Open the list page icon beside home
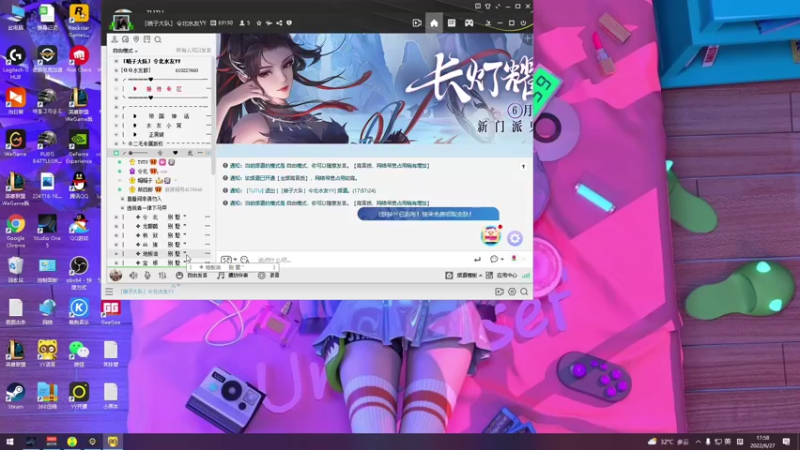The width and height of the screenshot is (800, 450). coord(452,23)
